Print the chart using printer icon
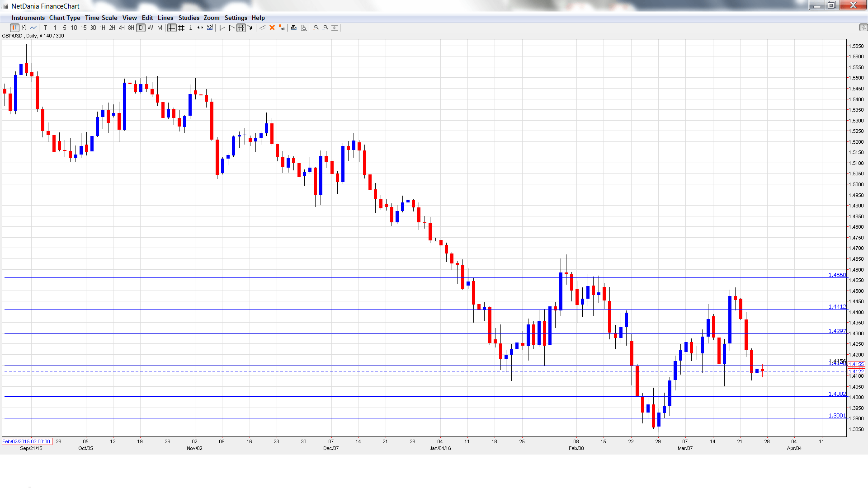This screenshot has height=488, width=868. pos(294,28)
